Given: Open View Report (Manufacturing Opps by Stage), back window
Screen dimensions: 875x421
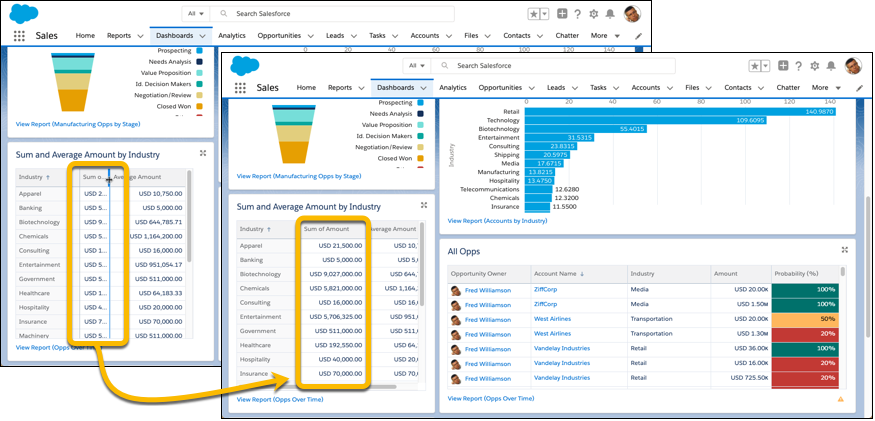Looking at the screenshot, I should click(78, 125).
